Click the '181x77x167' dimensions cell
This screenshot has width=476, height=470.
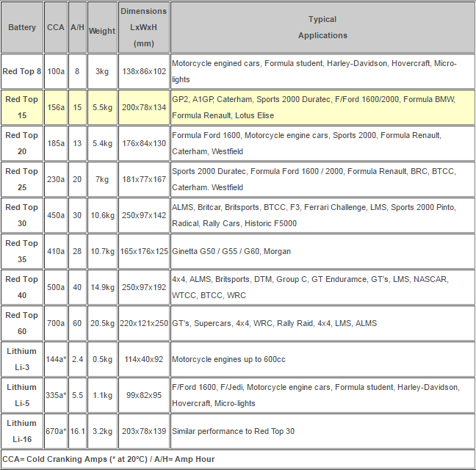[144, 179]
